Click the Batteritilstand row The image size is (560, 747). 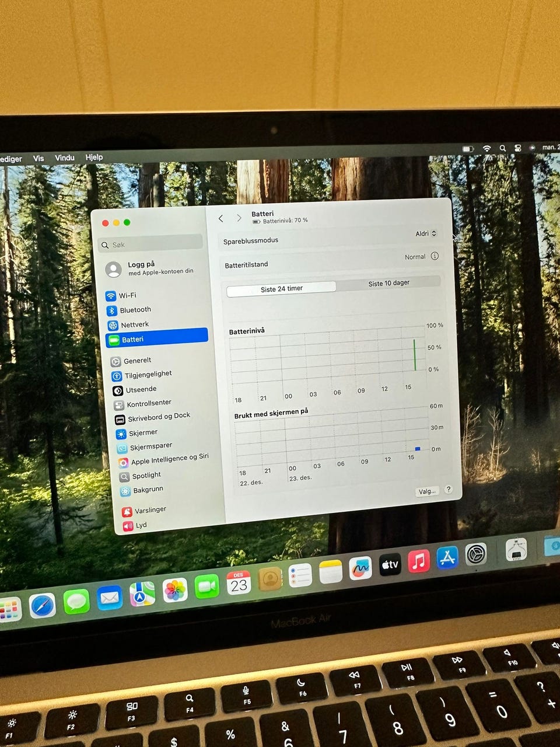(x=331, y=260)
